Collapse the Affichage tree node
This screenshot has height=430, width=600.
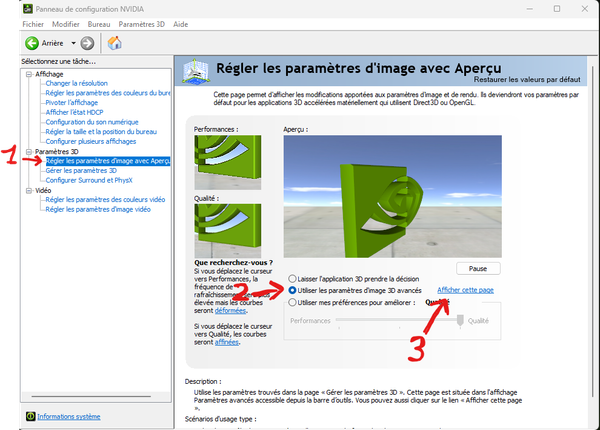coord(29,74)
